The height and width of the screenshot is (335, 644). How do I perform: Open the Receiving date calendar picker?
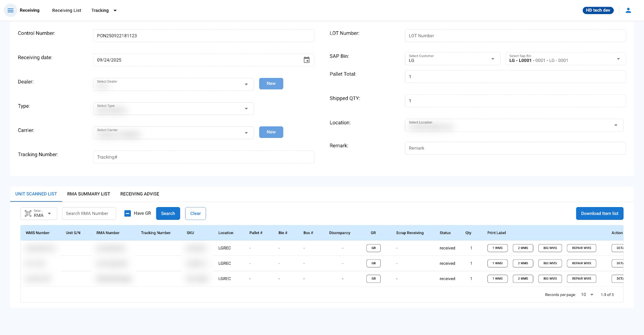pyautogui.click(x=306, y=60)
